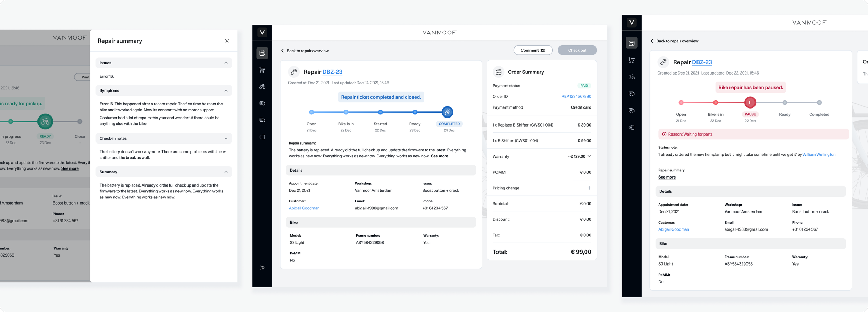Click Repair ticket completed and closed banner
This screenshot has width=868, height=312.
[381, 97]
